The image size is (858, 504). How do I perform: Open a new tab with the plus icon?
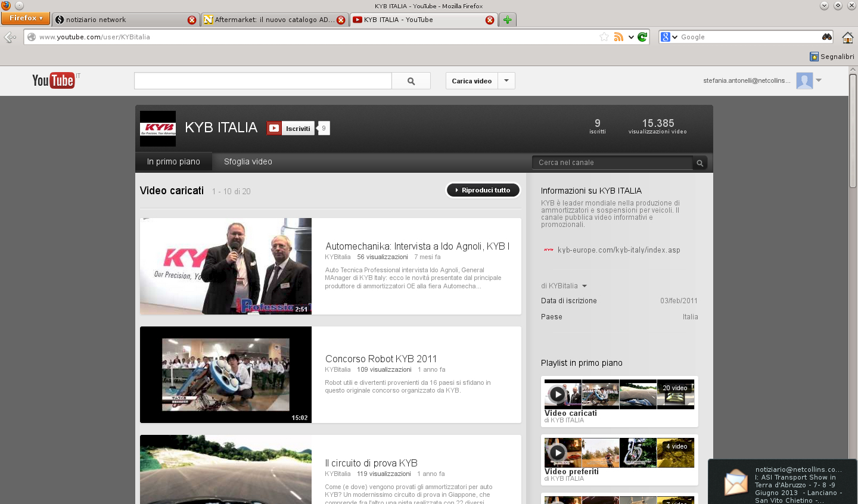coord(508,20)
